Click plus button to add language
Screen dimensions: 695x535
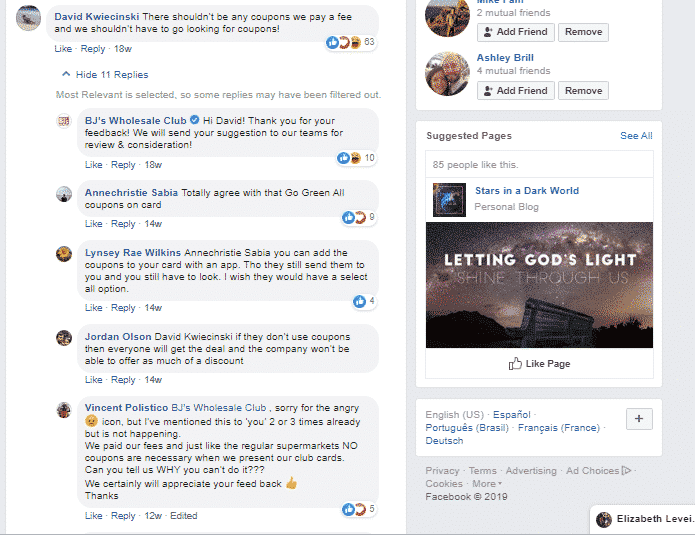coord(639,419)
